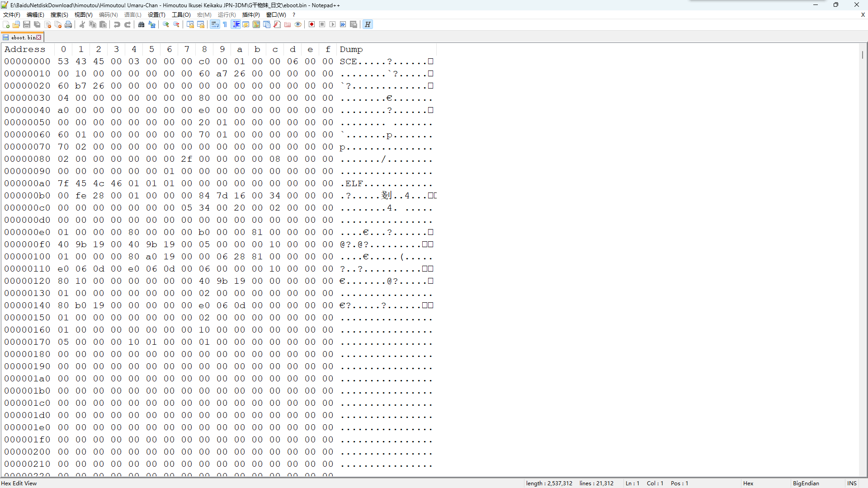This screenshot has width=868, height=488.
Task: Click the vertical scrollbar thumb
Action: point(863,55)
